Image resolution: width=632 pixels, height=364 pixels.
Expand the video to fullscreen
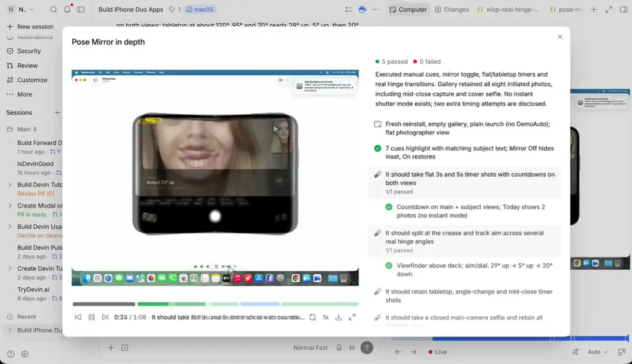352,317
